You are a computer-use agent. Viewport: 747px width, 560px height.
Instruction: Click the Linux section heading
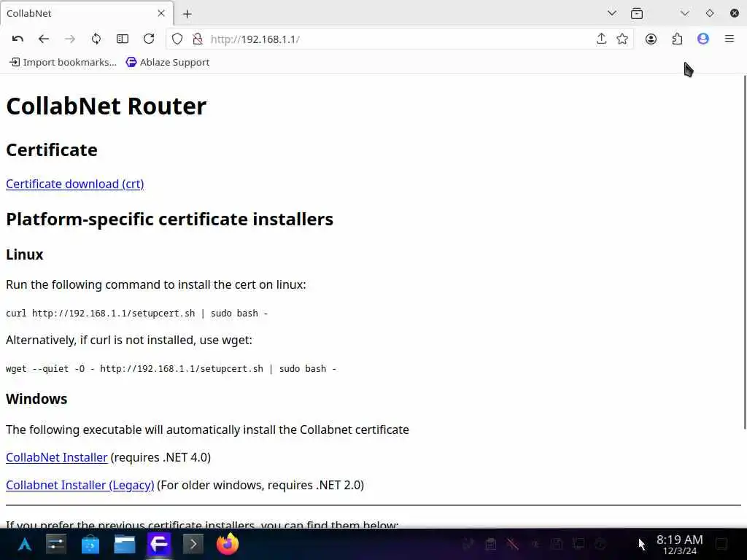(x=25, y=254)
